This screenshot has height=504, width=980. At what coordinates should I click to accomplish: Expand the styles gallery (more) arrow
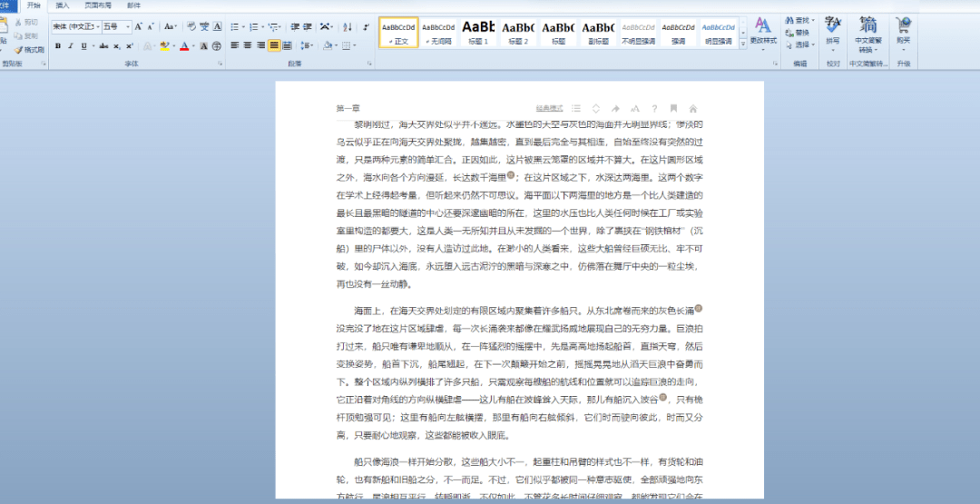click(743, 44)
